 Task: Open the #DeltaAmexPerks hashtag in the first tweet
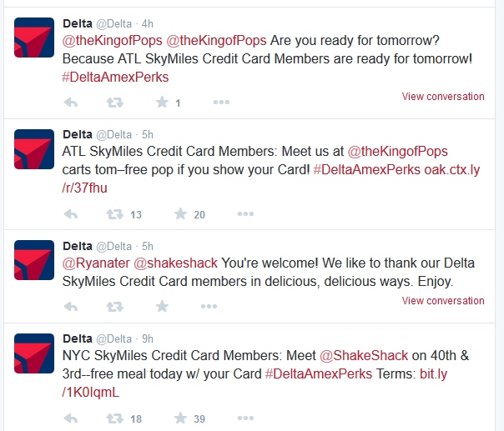tap(115, 77)
